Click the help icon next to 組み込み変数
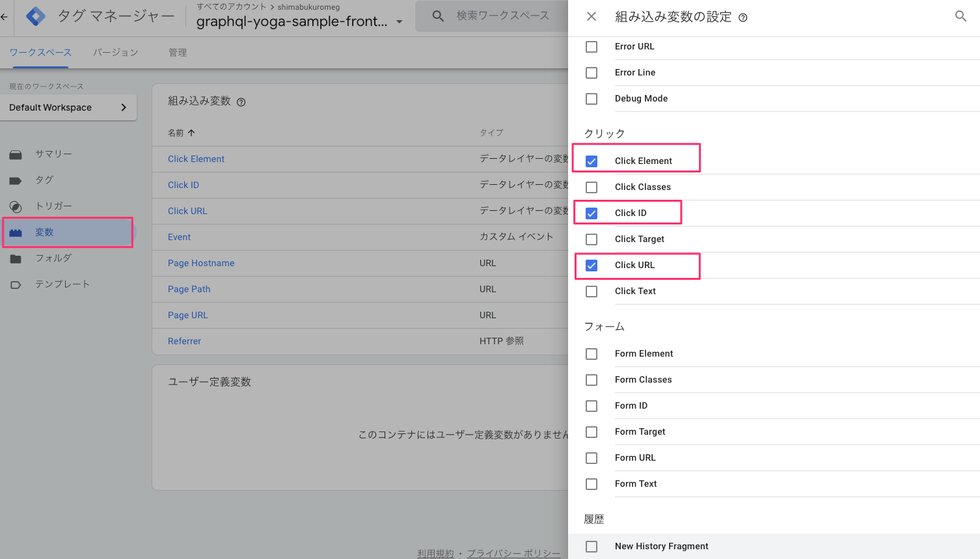The width and height of the screenshot is (980, 559). pos(241,102)
